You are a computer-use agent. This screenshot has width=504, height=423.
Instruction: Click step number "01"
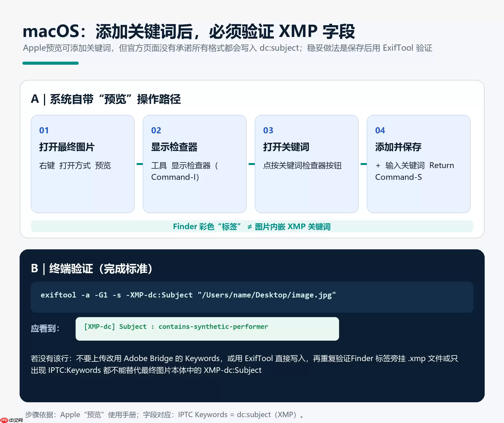(x=44, y=130)
